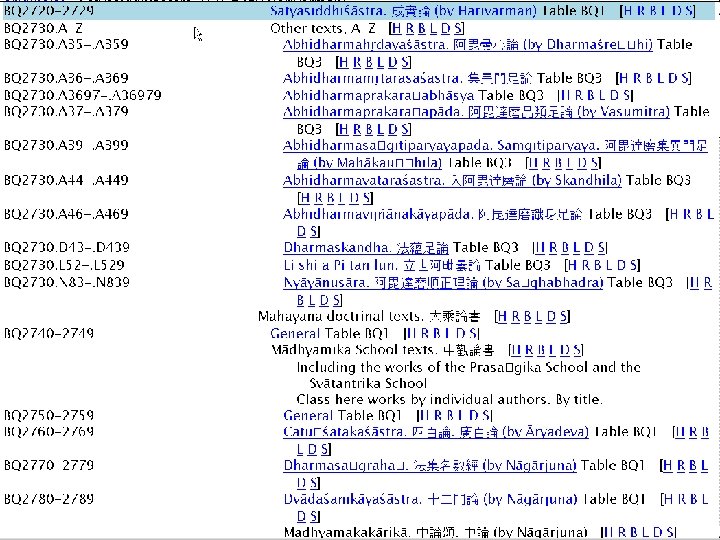The width and height of the screenshot is (720, 540).
Task: Open the Abhidharmaprakaranapāda by Vasumitra link
Action: pos(476,112)
